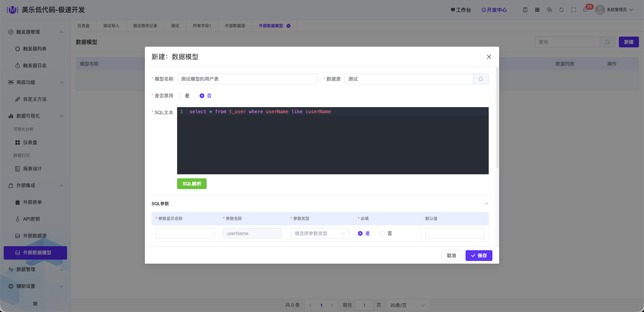Switch to the 测试修改记录 tab
Screen dimensions: 644x312
coord(145,26)
